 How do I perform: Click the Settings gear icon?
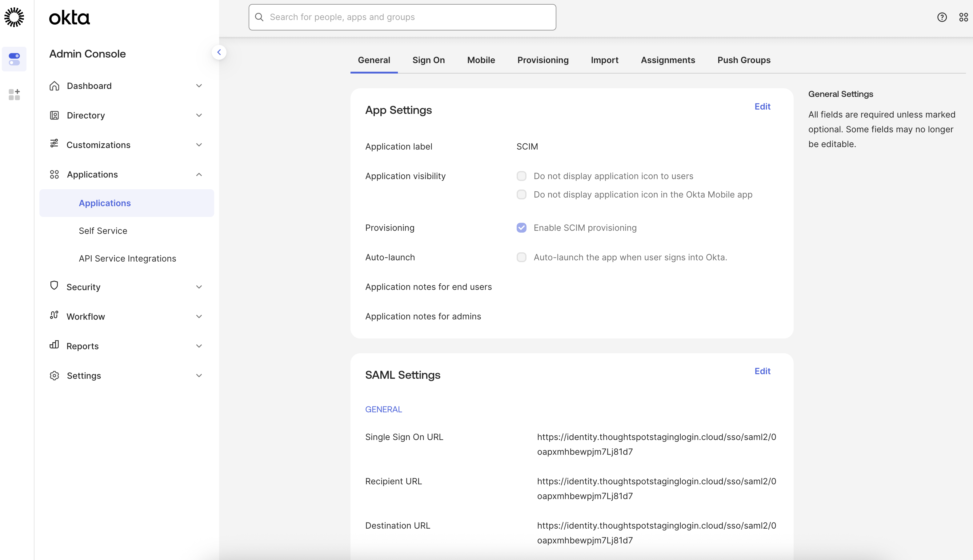(54, 375)
